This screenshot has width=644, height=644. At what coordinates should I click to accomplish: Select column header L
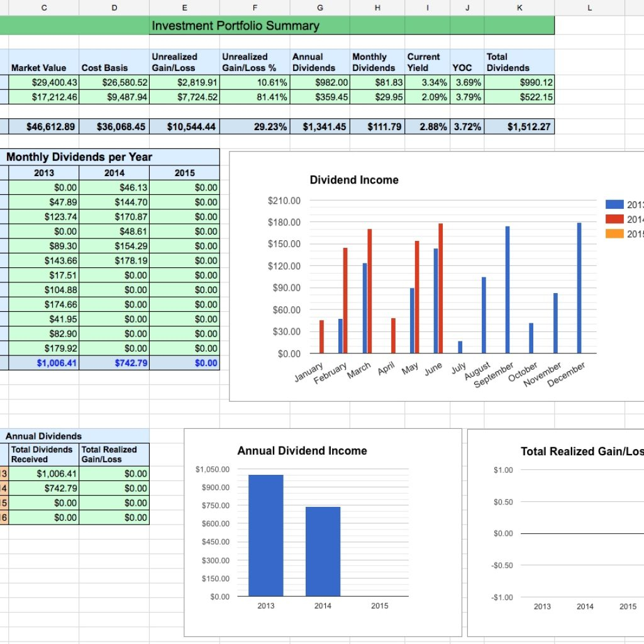click(x=589, y=8)
